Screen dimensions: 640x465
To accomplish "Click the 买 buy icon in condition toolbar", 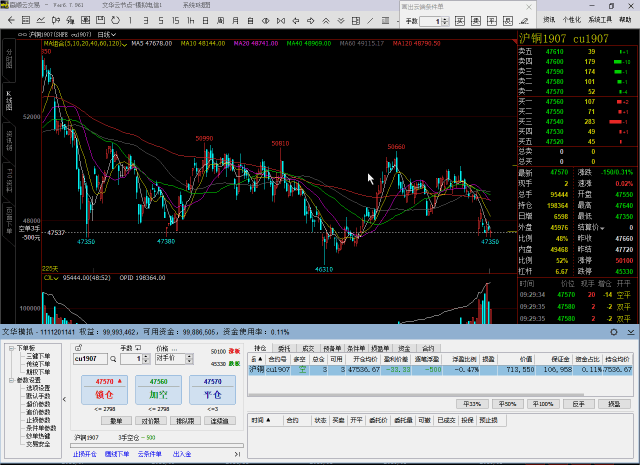I will 460,21.
